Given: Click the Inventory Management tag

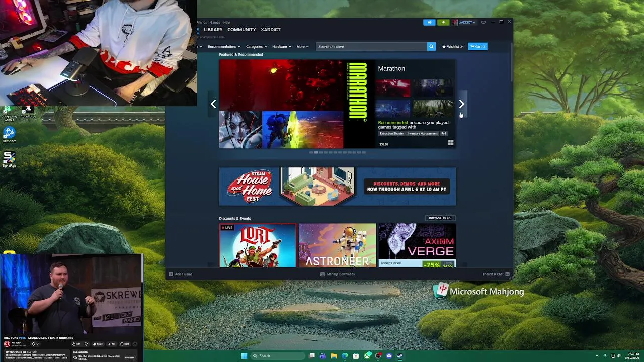Looking at the screenshot, I should [423, 134].
